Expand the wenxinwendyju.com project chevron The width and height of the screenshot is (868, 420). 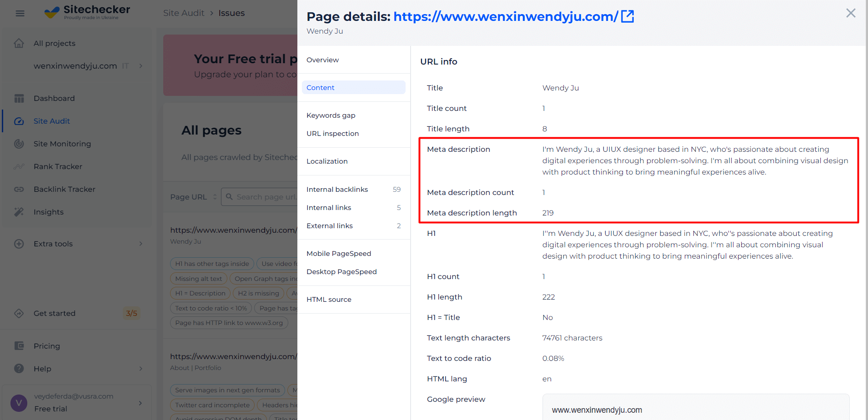tap(141, 66)
